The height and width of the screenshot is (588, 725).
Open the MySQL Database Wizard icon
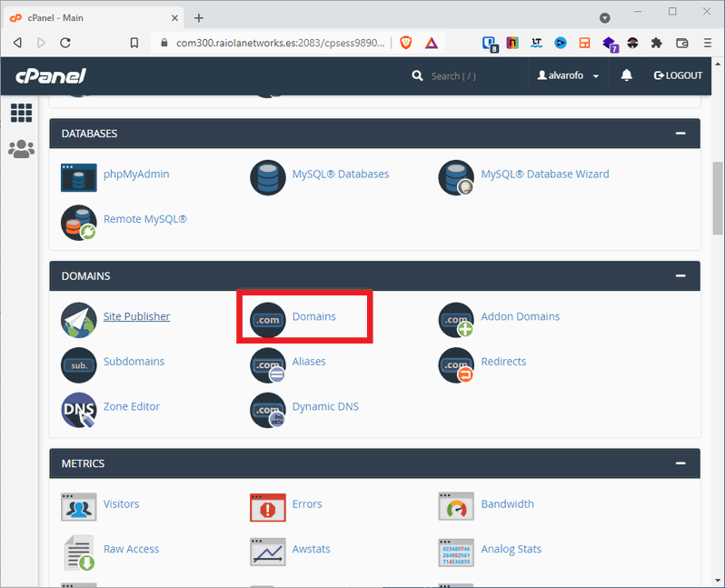[x=456, y=177]
